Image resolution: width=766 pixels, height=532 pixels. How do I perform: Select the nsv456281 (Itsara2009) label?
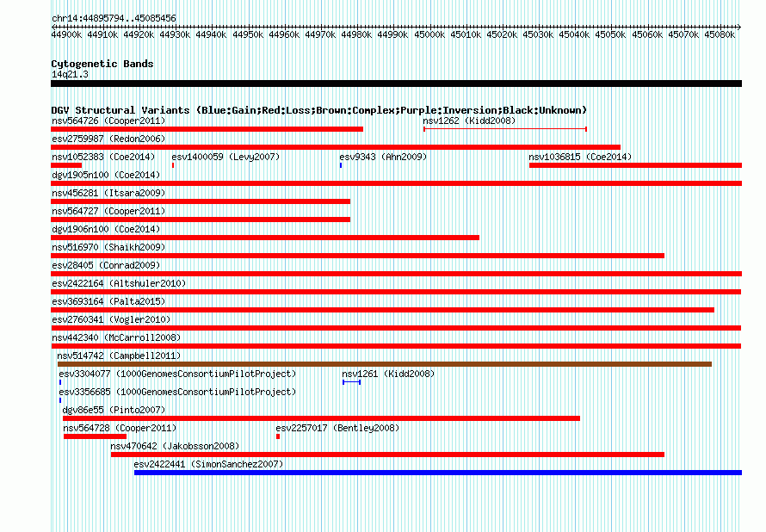click(x=108, y=193)
